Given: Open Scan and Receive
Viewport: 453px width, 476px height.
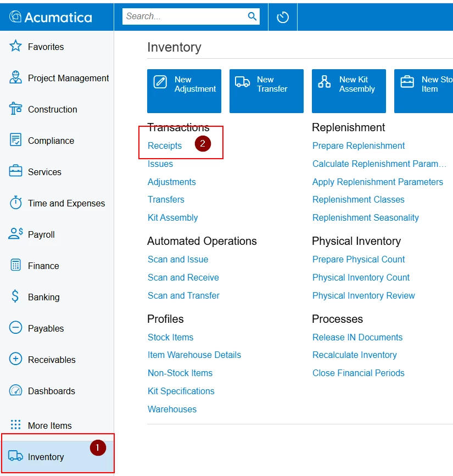Looking at the screenshot, I should tap(183, 277).
